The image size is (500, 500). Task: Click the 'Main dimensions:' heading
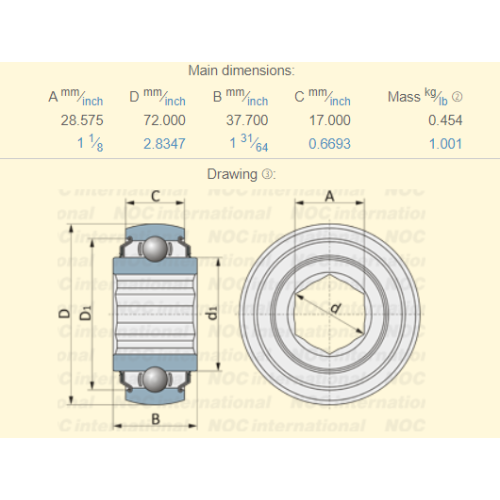click(242, 71)
